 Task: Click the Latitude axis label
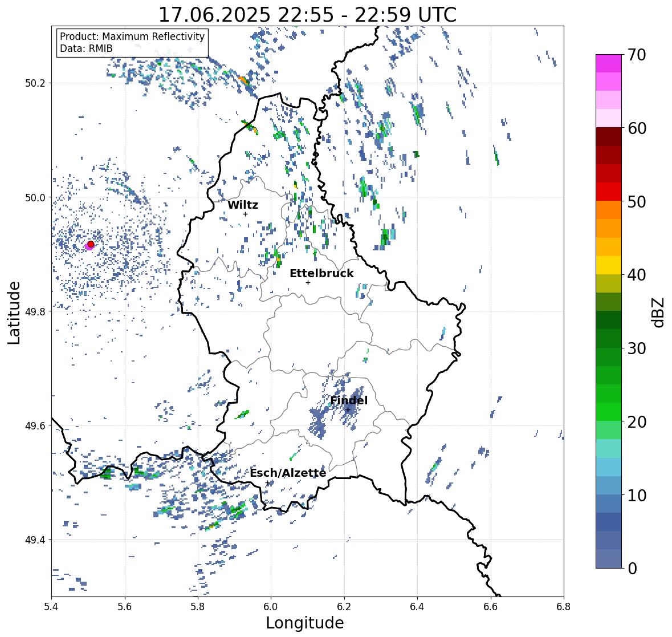14,313
